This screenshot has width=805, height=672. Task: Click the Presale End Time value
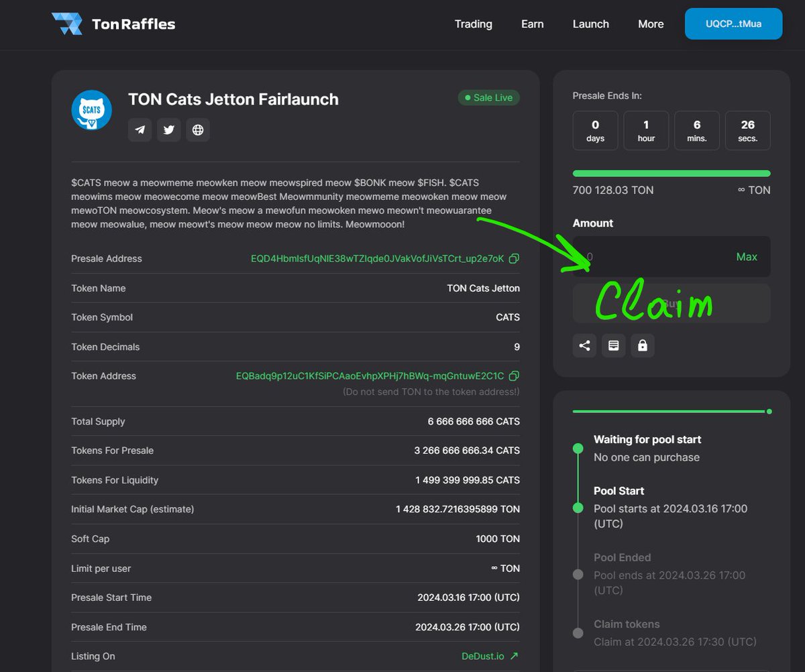click(468, 627)
